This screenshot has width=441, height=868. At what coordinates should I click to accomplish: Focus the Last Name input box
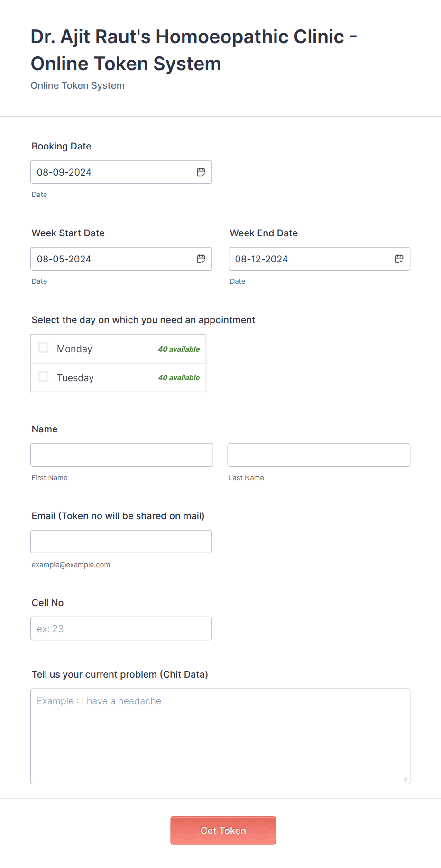[x=319, y=455]
